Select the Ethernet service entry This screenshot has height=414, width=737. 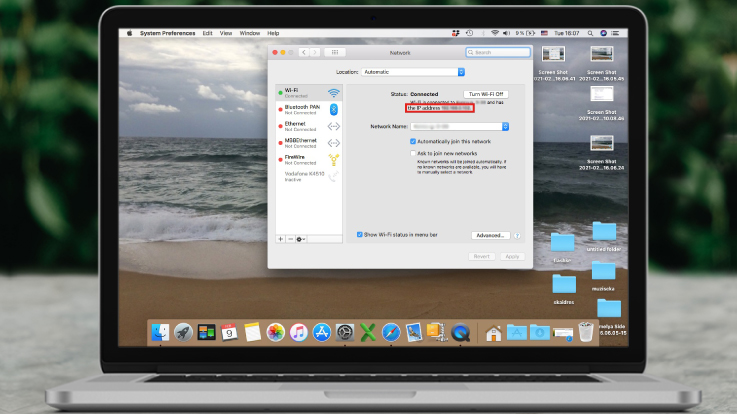pos(296,125)
